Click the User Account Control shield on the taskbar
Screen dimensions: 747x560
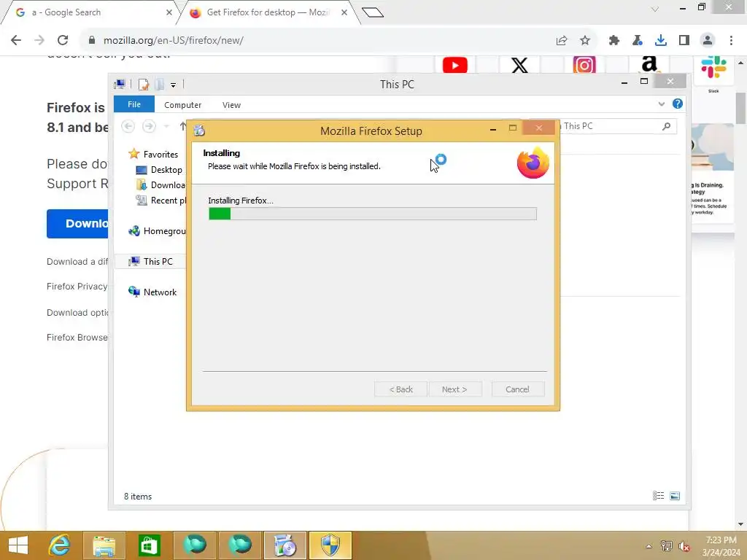(330, 545)
